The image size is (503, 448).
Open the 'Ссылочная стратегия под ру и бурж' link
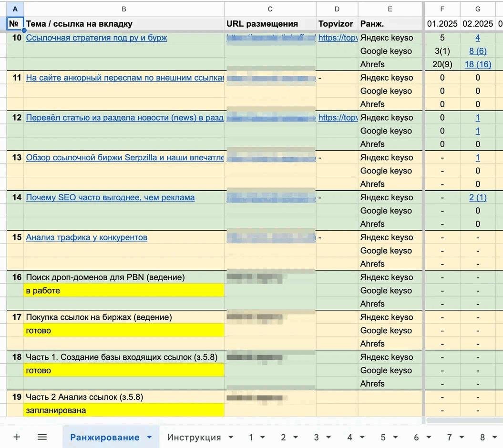click(x=96, y=38)
